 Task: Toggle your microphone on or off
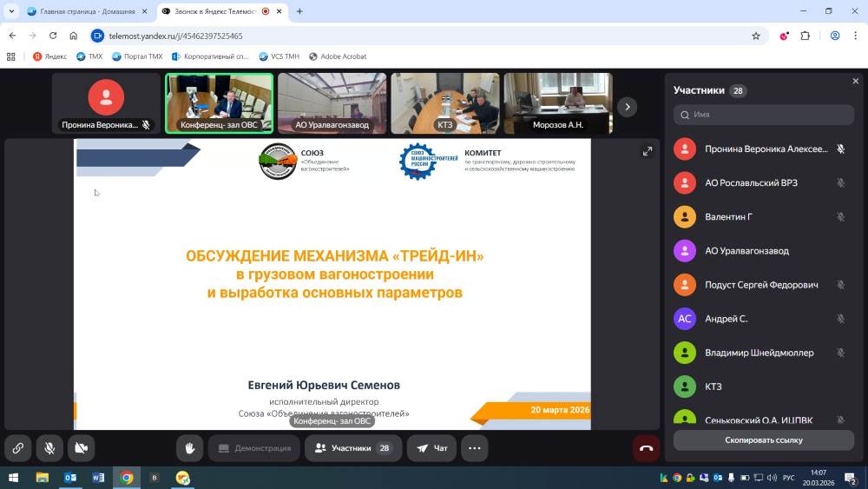point(49,448)
